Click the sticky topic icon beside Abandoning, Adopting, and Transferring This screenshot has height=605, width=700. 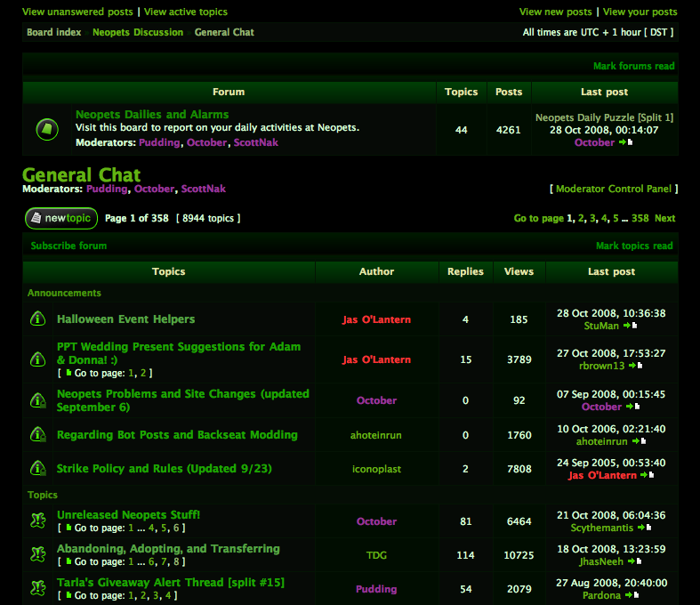click(x=38, y=554)
